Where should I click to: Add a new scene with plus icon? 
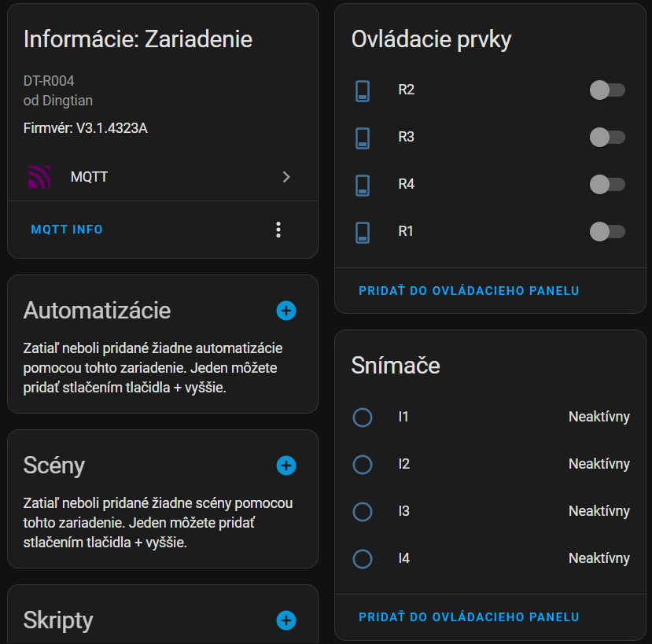pos(286,466)
